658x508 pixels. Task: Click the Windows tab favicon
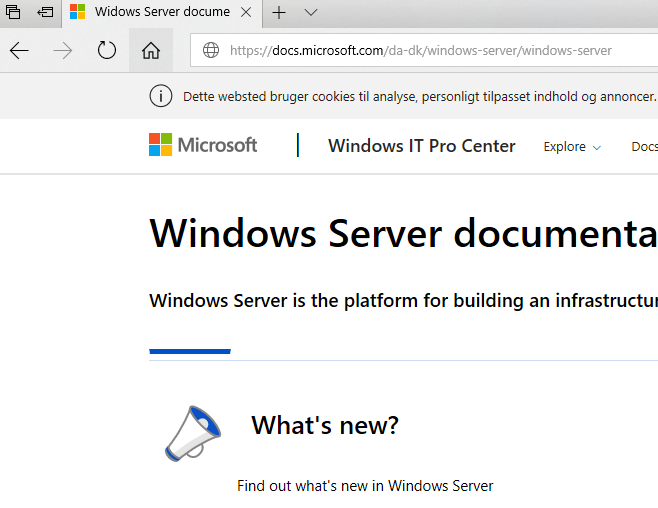point(78,12)
